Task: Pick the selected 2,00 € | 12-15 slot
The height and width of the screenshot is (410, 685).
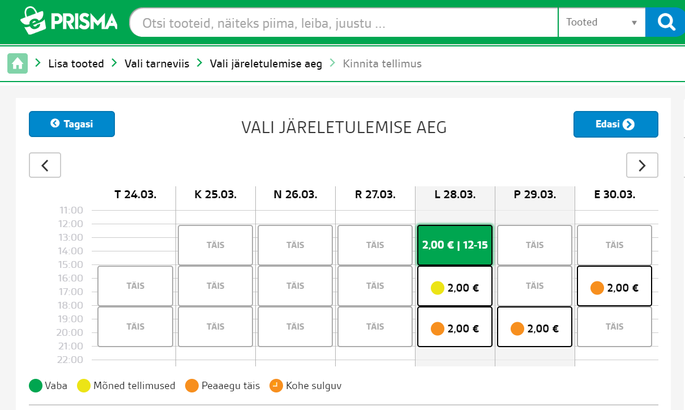Action: [455, 245]
